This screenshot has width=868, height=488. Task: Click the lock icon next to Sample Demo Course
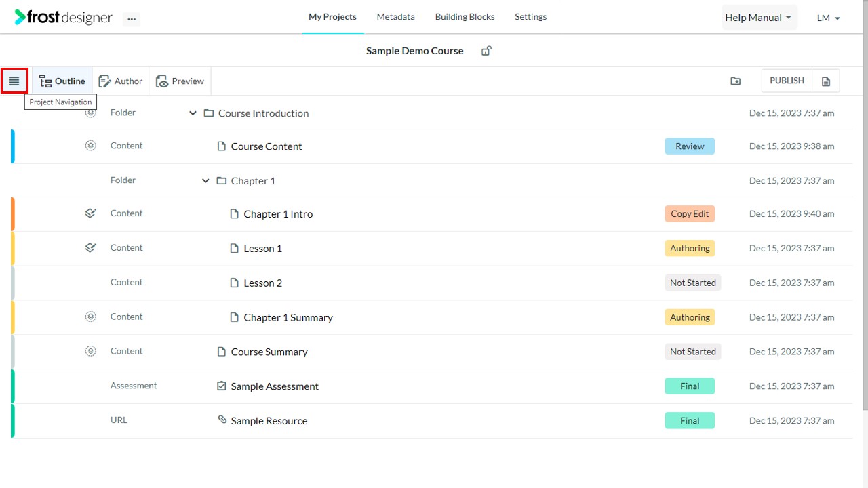[x=486, y=51]
